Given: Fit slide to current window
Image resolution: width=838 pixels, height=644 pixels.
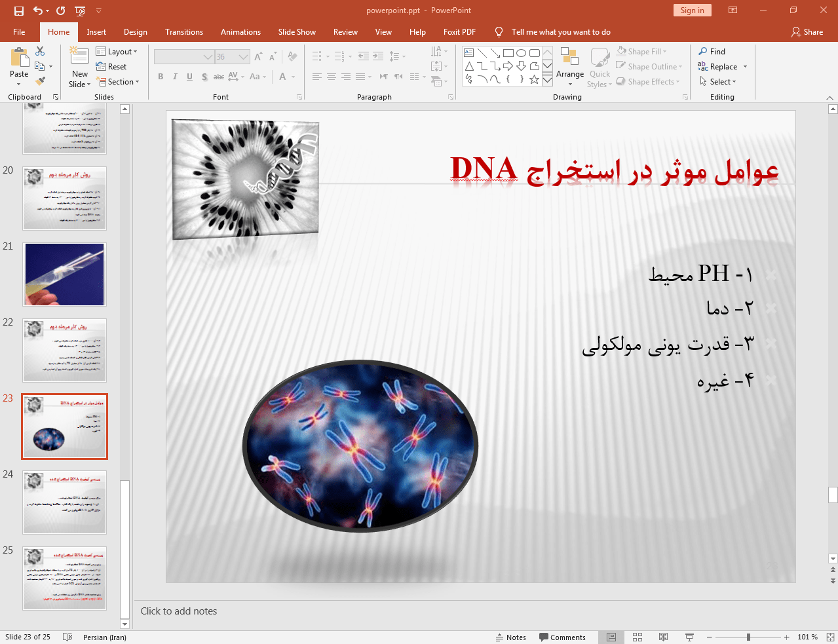Looking at the screenshot, I should 830,637.
